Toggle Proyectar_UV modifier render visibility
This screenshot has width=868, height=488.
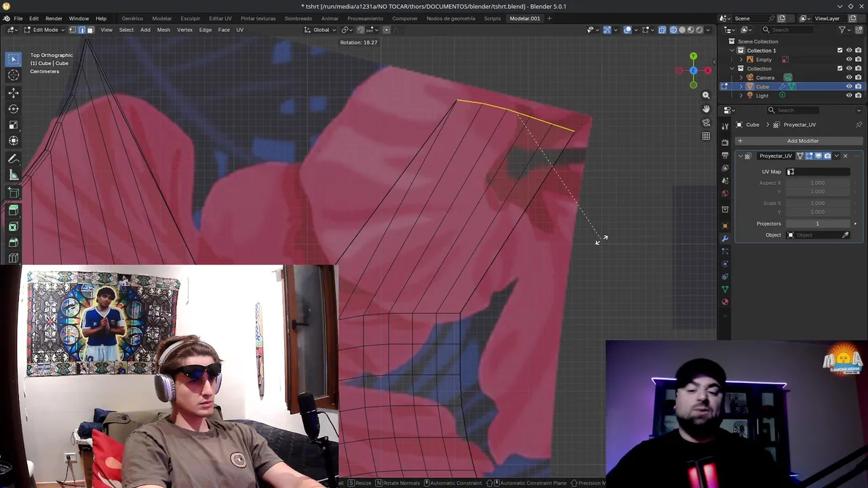[827, 156]
